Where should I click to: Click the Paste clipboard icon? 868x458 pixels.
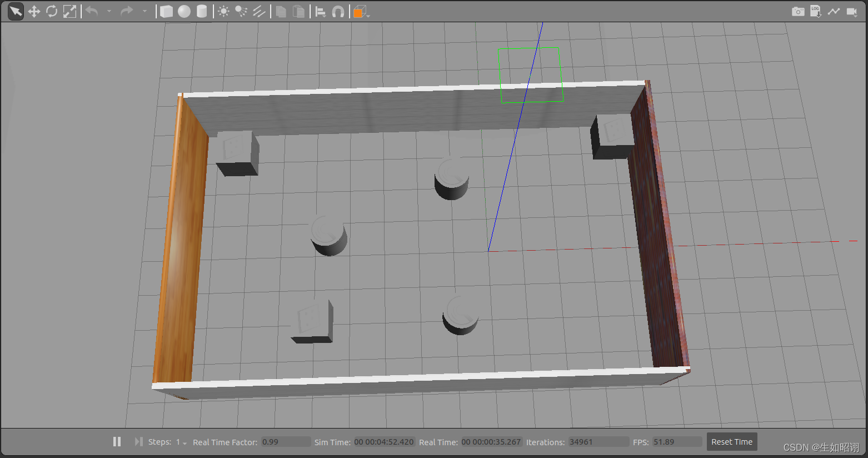tap(299, 11)
